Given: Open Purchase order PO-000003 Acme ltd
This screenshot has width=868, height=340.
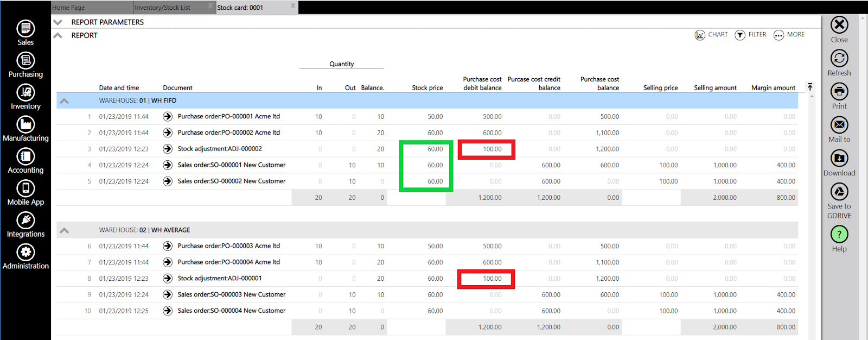Looking at the screenshot, I should point(229,246).
